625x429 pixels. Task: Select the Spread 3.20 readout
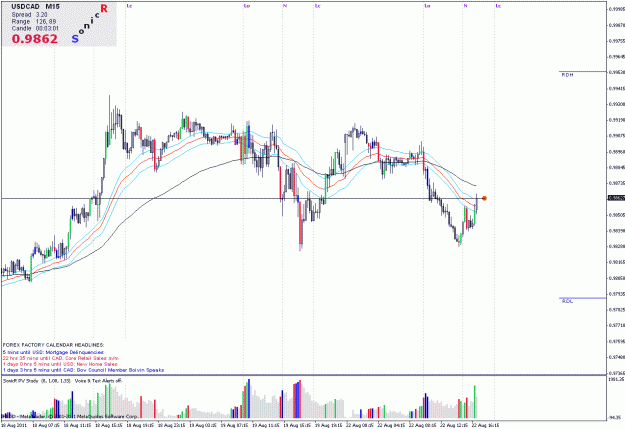click(29, 15)
